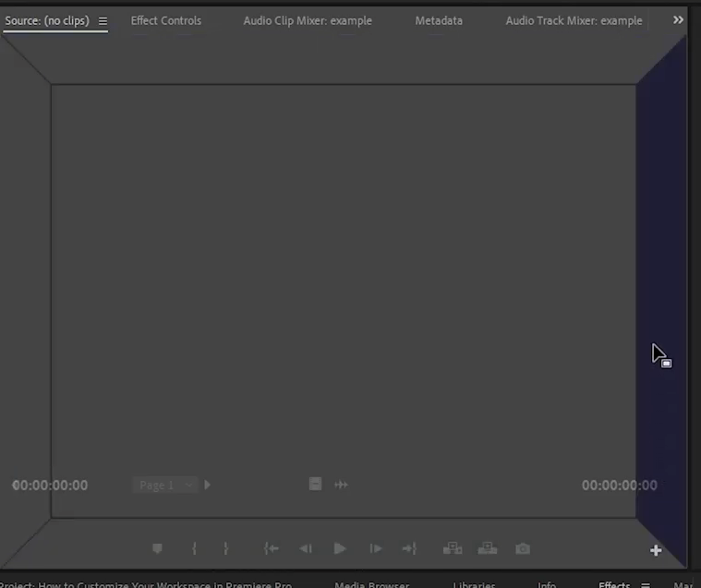Click the Go to In button
The image size is (701, 588).
(x=271, y=548)
